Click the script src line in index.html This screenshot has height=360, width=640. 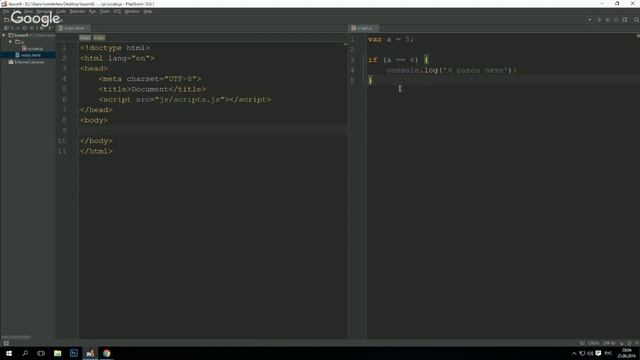click(184, 100)
